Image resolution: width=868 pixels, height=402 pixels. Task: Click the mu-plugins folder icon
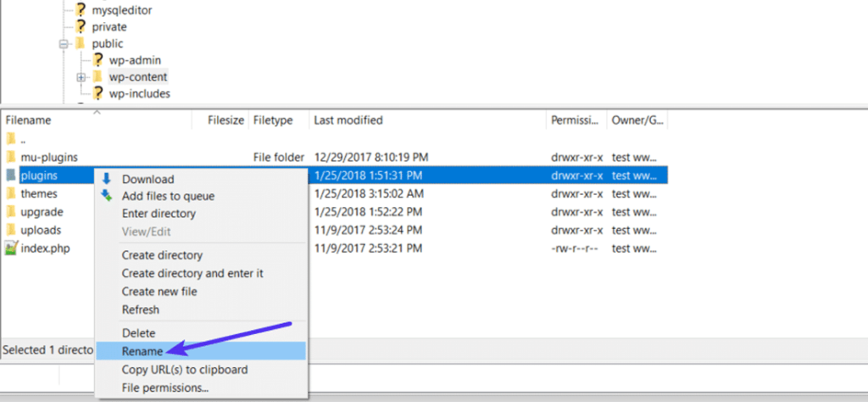tap(10, 157)
